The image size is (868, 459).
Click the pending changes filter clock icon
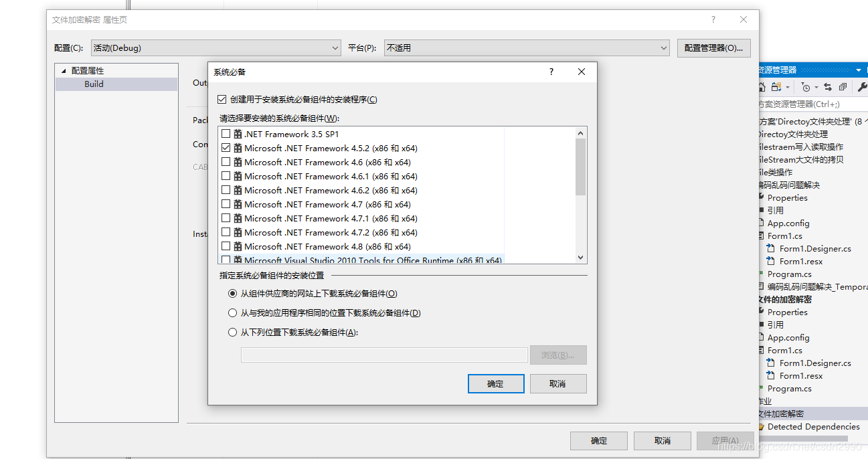coord(806,87)
